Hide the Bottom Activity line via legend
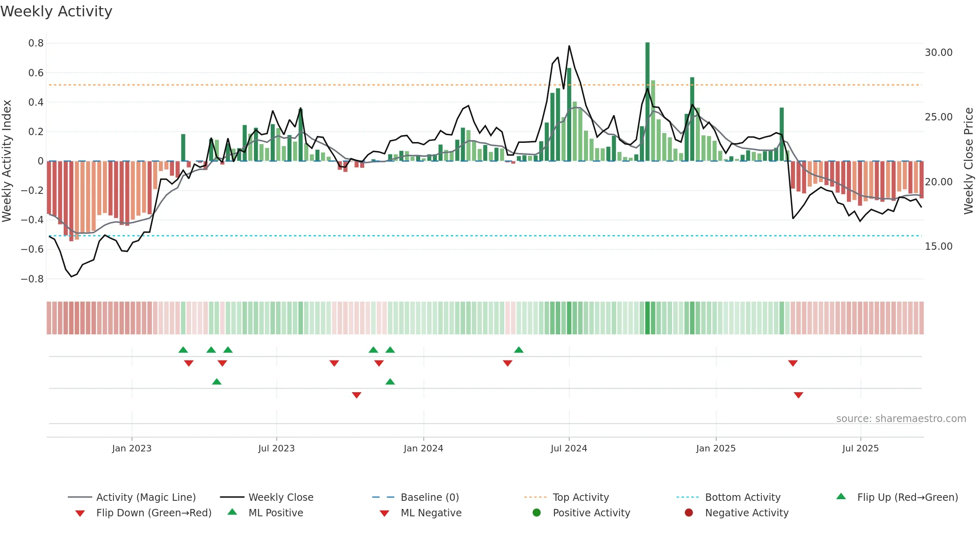The image size is (980, 551). click(728, 497)
